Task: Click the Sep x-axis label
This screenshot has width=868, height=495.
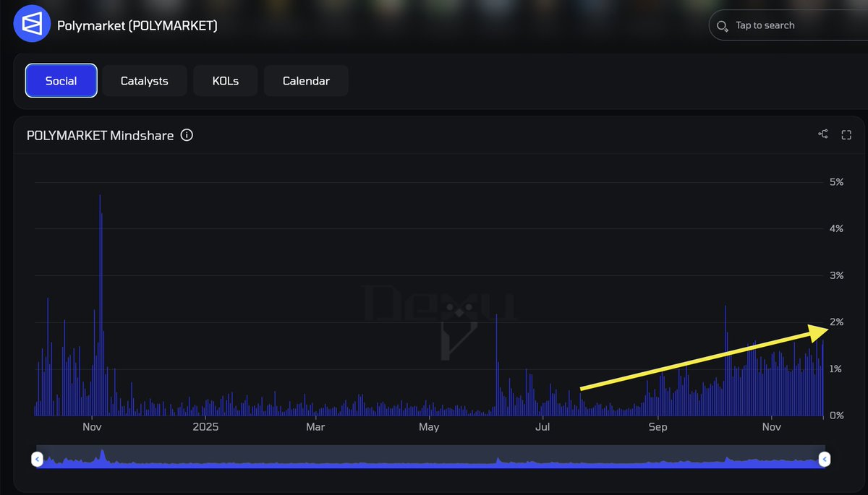Action: [658, 426]
